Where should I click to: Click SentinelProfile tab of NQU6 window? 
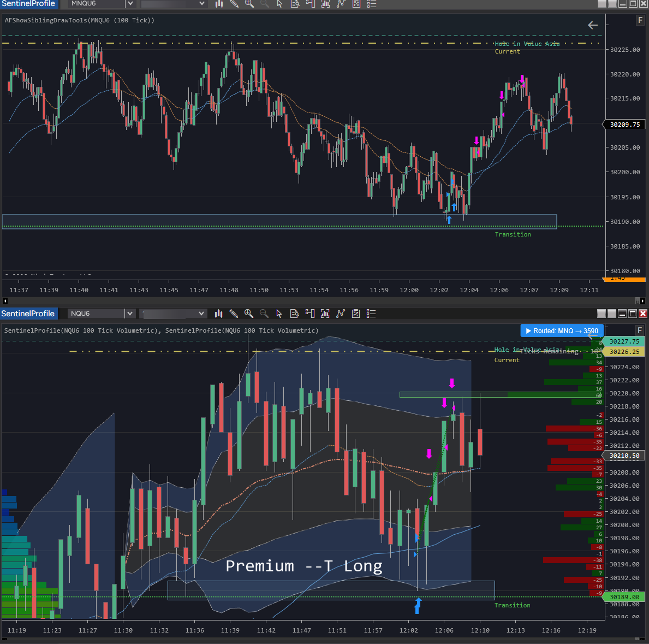(x=28, y=314)
